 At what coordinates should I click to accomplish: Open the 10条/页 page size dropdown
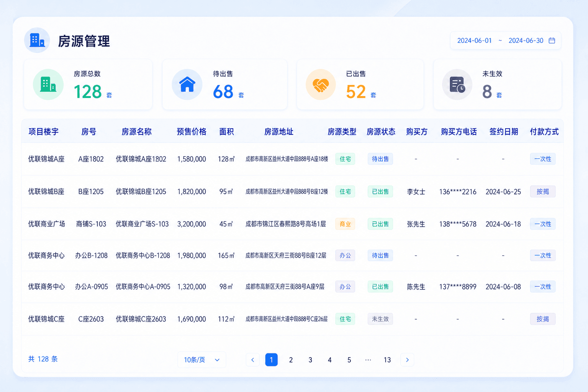point(201,360)
